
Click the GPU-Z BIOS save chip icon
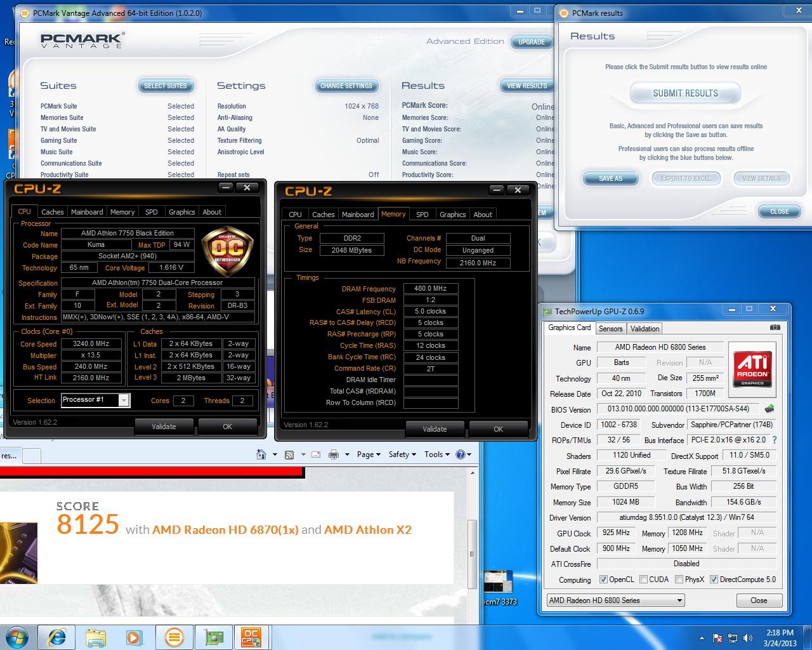[769, 409]
